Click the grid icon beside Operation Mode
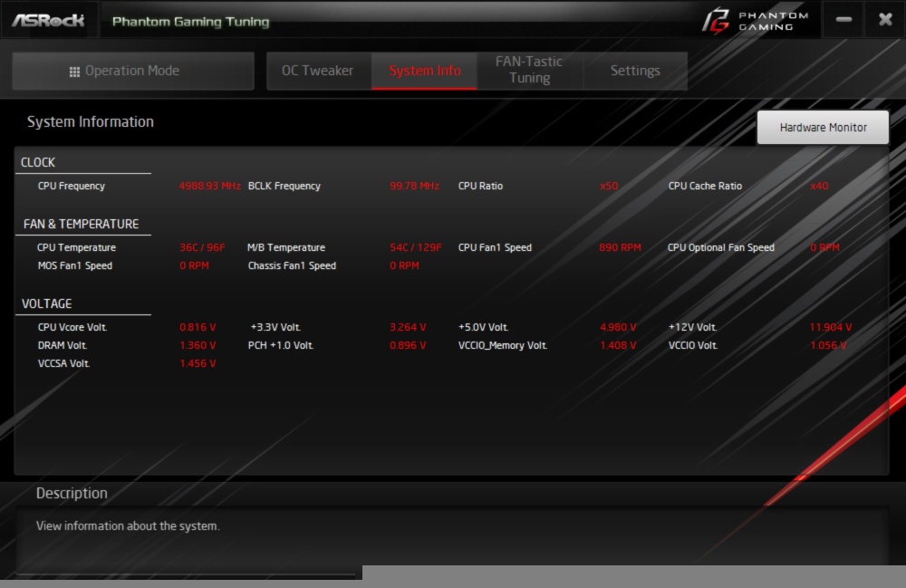This screenshot has height=588, width=906. click(x=74, y=72)
